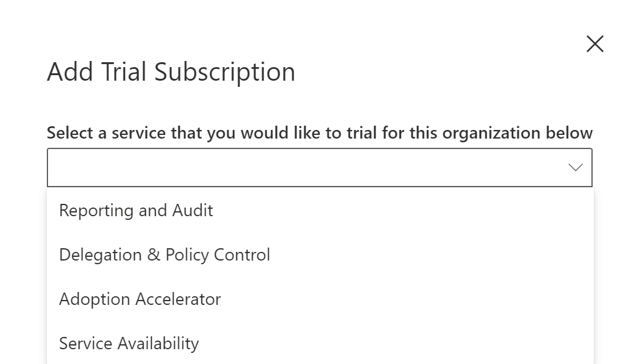
Task: Trial the Service Availability service
Action: [129, 344]
